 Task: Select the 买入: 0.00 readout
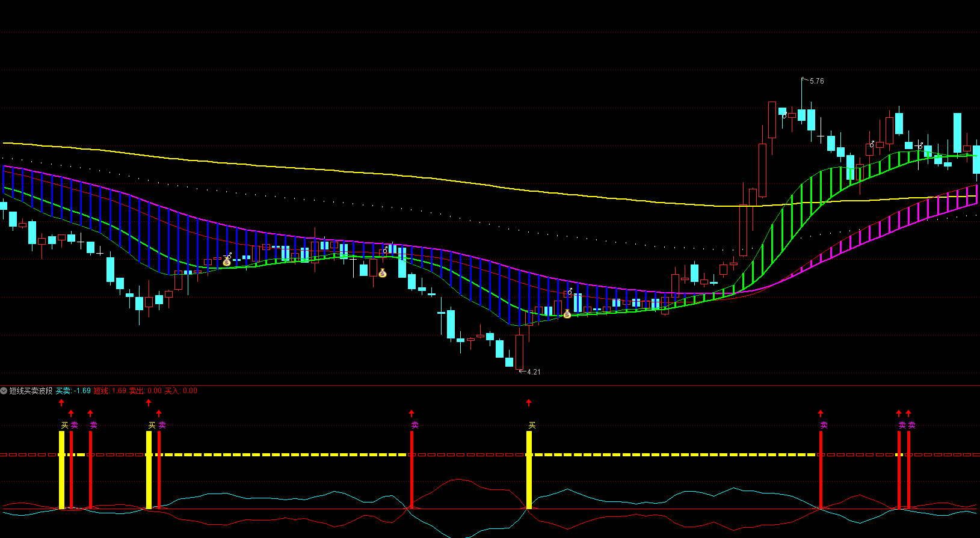[181, 391]
